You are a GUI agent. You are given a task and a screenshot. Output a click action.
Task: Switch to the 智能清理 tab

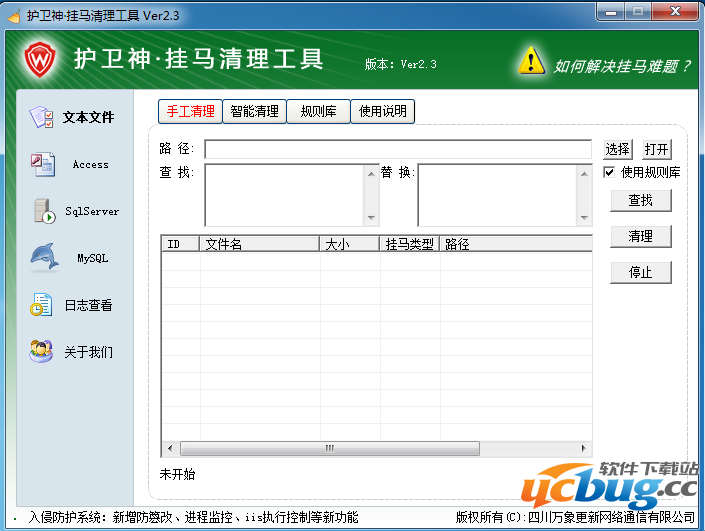tap(254, 111)
